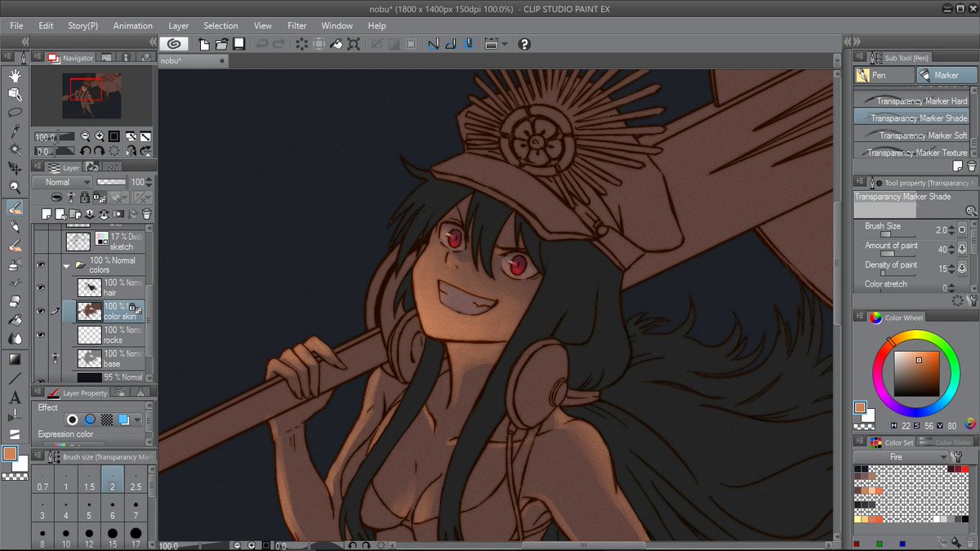The width and height of the screenshot is (980, 551).
Task: Click the Clip Studio launcher icon
Action: tap(174, 44)
